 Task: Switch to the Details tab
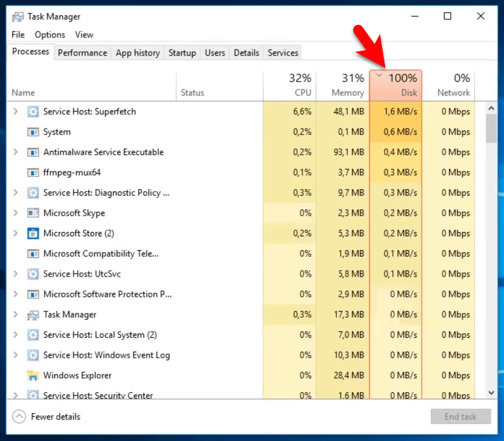(x=246, y=53)
